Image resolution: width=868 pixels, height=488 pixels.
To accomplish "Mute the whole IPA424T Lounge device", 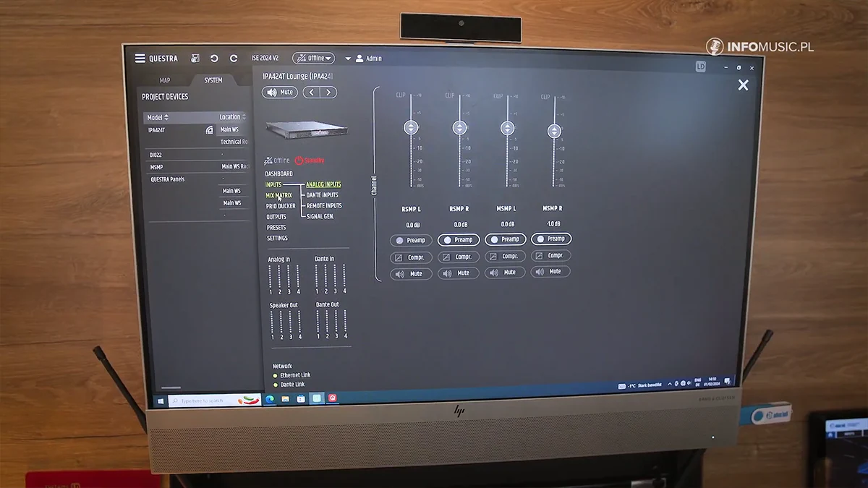I will [x=280, y=93].
